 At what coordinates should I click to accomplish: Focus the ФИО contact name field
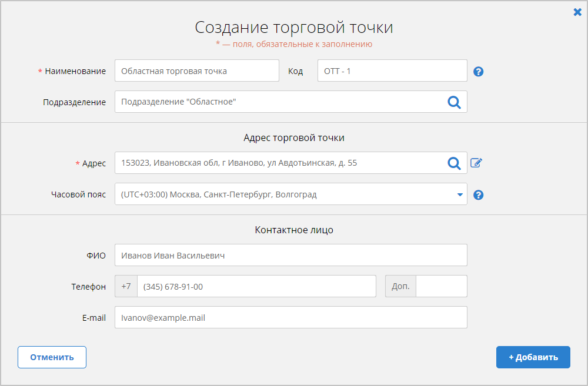[x=290, y=256]
